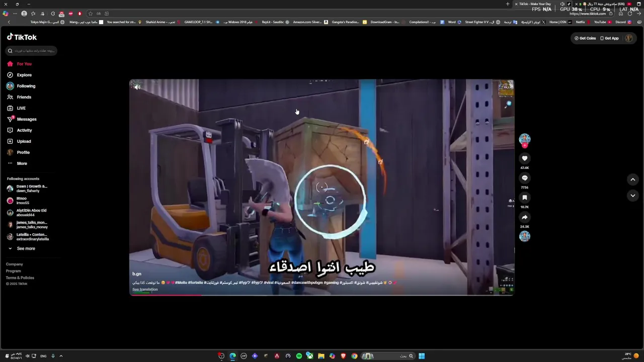Screen dimensions: 644x362
Task: Open the Program footer link
Action: 14,271
